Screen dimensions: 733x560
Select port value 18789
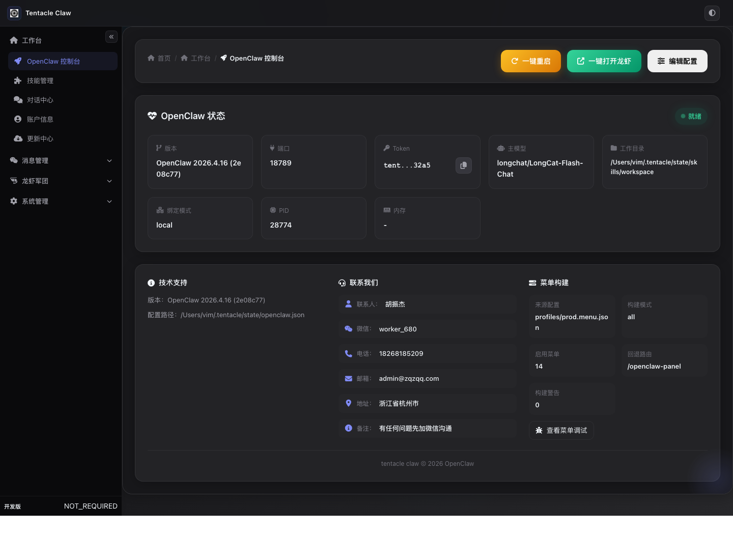[280, 163]
